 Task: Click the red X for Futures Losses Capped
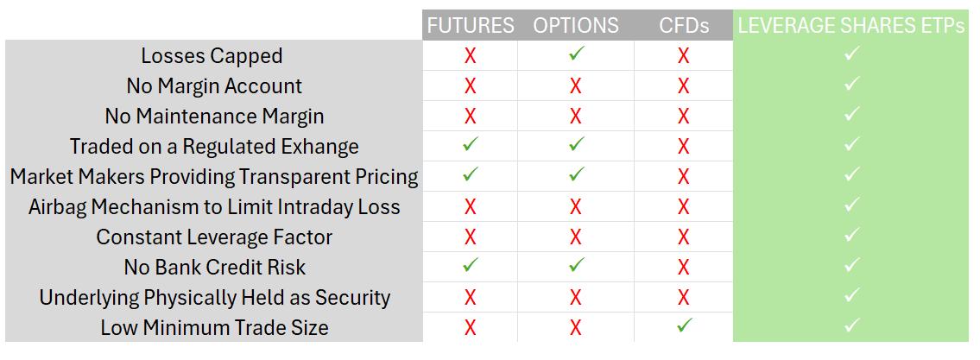coord(470,55)
